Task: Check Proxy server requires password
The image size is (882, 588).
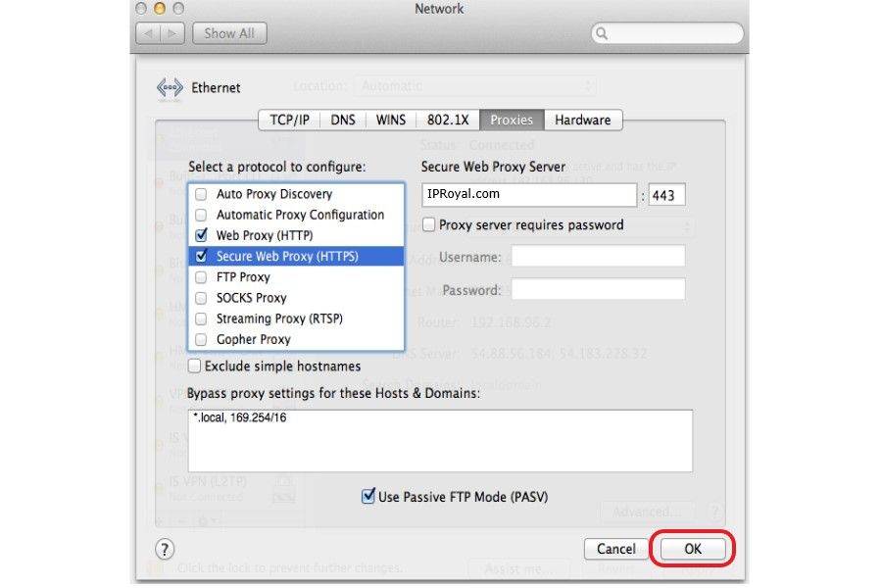Action: 428,225
